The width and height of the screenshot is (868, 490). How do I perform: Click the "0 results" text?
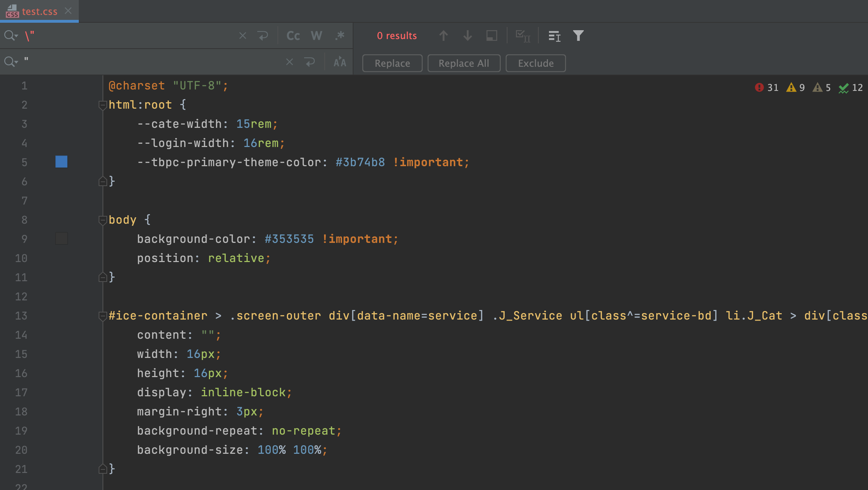(x=397, y=36)
